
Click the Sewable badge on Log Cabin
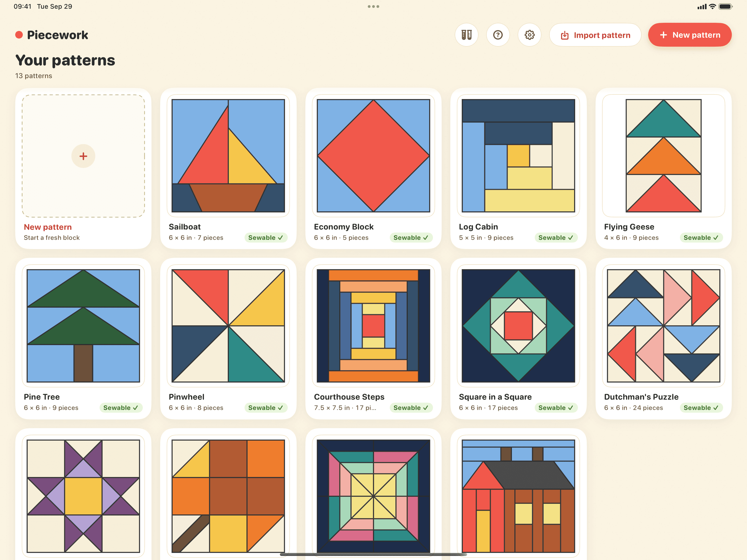(x=556, y=238)
